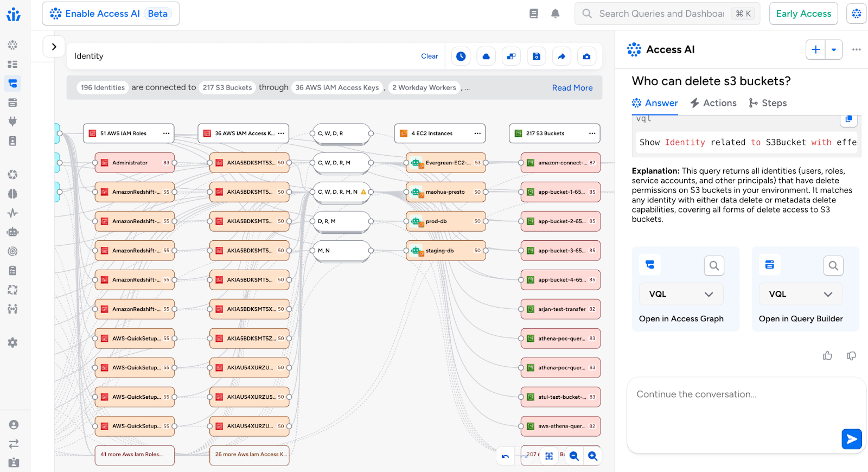Send the conversation message
The height and width of the screenshot is (472, 868).
[851, 438]
